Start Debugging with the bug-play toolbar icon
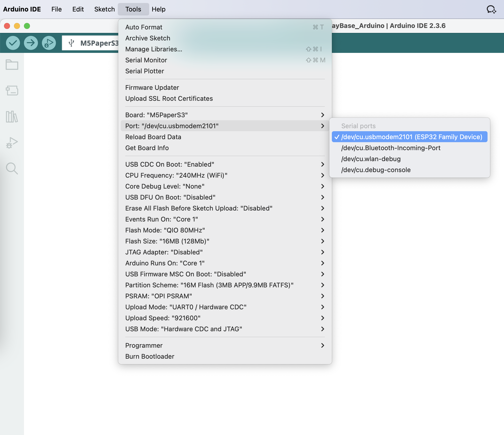Screen dimensions: 504x435 coord(49,43)
